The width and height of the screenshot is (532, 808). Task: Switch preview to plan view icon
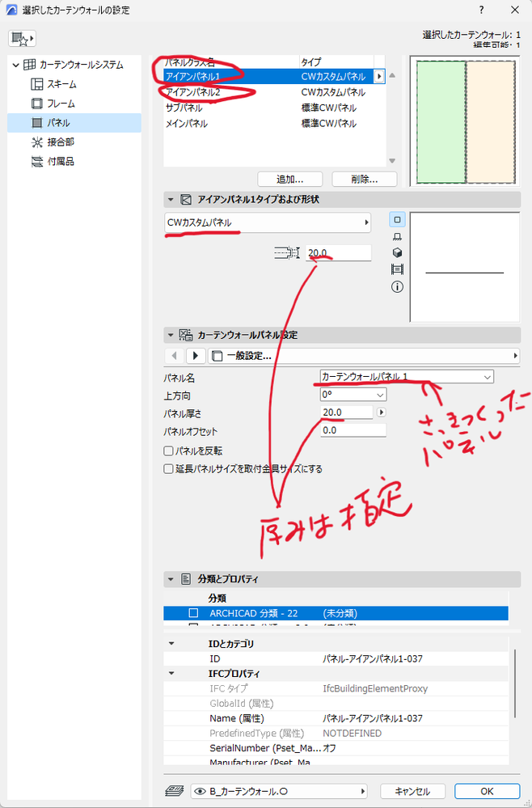[x=397, y=219]
